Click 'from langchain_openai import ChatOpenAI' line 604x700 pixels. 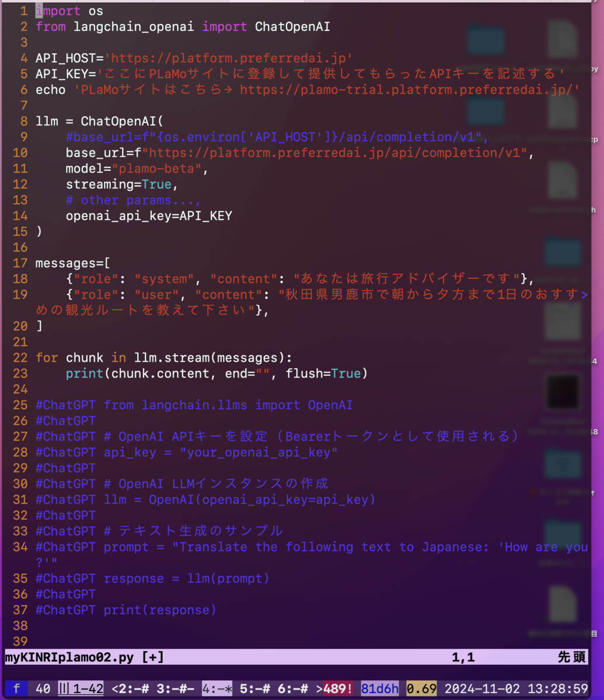183,27
